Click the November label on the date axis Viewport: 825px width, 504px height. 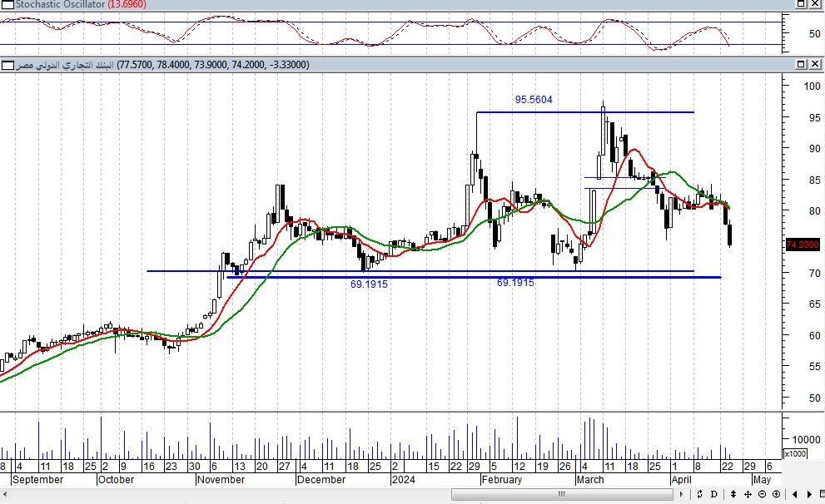221,480
